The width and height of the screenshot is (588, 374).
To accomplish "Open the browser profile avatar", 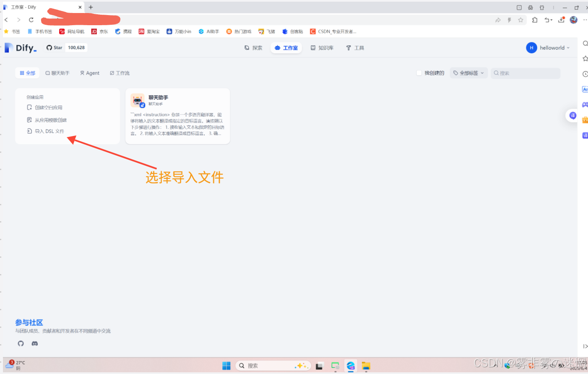I will 574,20.
